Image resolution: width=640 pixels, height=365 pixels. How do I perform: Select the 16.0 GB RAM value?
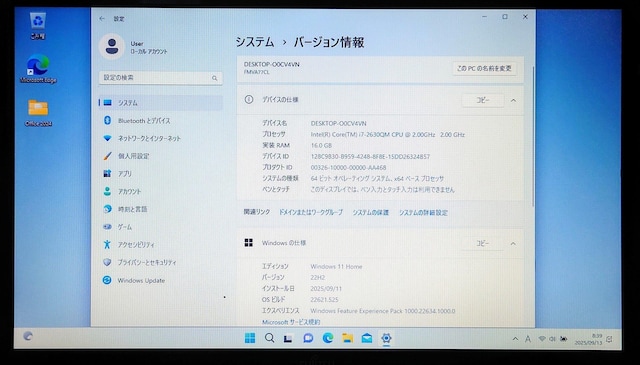(321, 145)
